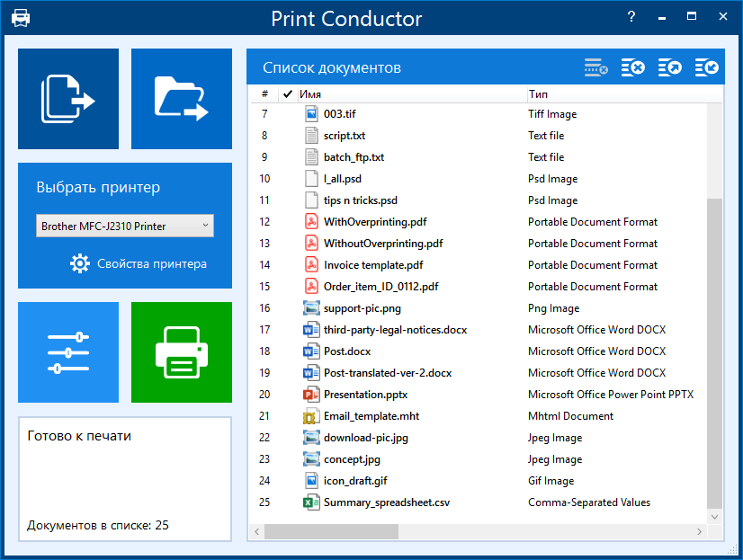743x560 pixels.
Task: Open the Brother MFC-J2310 Printer dropdown
Action: [125, 226]
